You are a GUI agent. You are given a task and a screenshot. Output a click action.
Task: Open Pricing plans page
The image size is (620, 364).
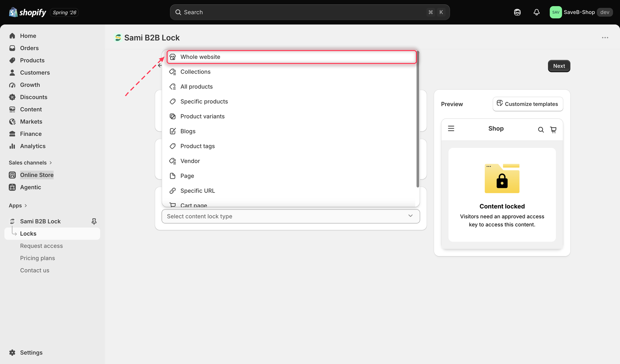pyautogui.click(x=37, y=258)
